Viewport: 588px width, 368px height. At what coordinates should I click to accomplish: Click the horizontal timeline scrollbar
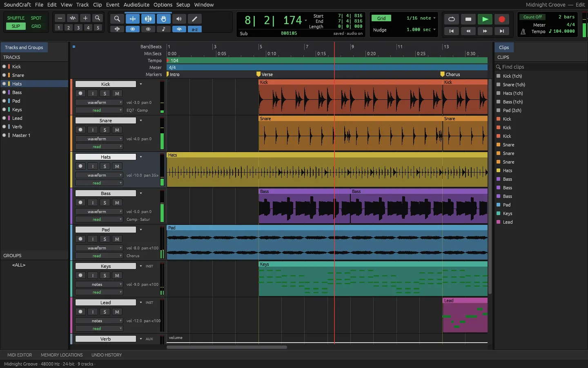pyautogui.click(x=227, y=348)
